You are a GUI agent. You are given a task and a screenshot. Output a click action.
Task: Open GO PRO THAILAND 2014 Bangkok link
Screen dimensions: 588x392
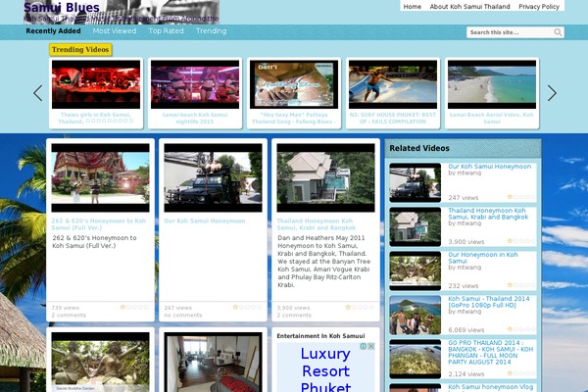(491, 352)
